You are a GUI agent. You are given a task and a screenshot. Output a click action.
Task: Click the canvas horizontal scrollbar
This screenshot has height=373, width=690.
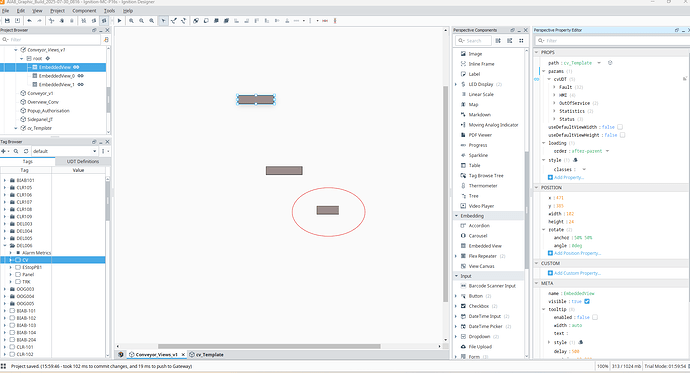(269, 347)
